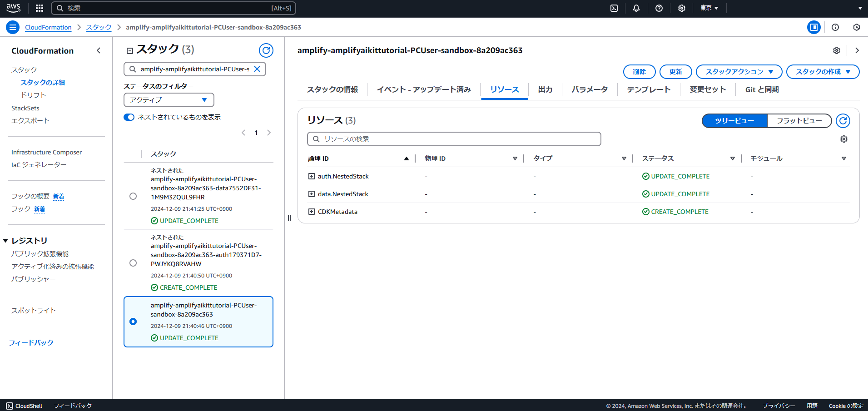Open the Tokyo region selector

coord(709,8)
